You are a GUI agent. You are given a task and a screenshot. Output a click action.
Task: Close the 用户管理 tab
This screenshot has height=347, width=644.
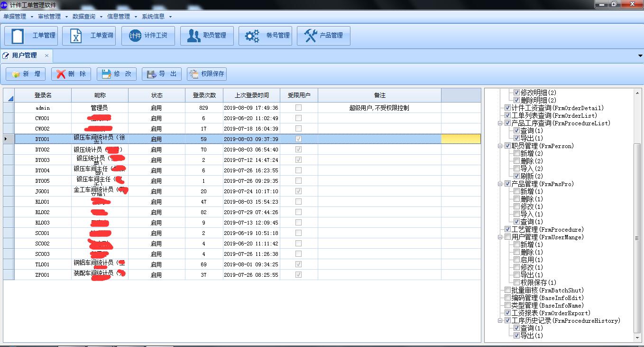click(46, 56)
